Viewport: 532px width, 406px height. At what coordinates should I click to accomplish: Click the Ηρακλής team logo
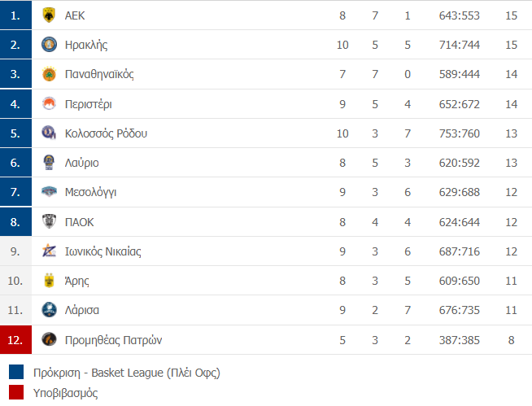[x=49, y=45]
